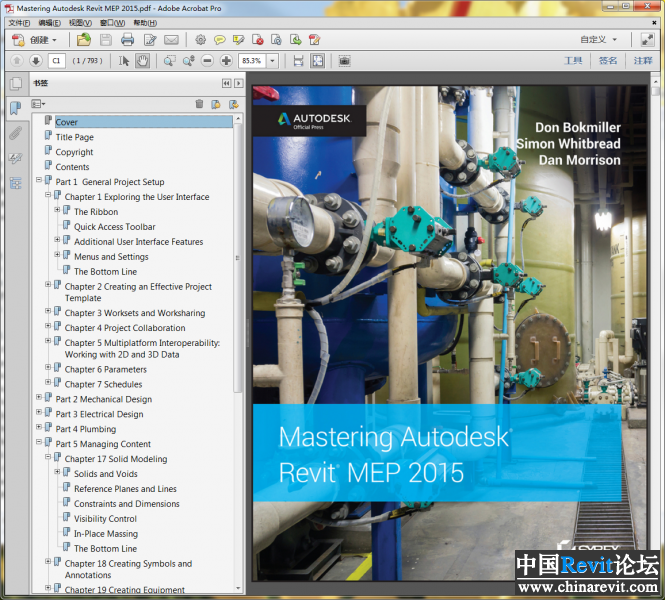Go to Constraints and Dimensions bookmark
The width and height of the screenshot is (665, 600).
click(126, 504)
